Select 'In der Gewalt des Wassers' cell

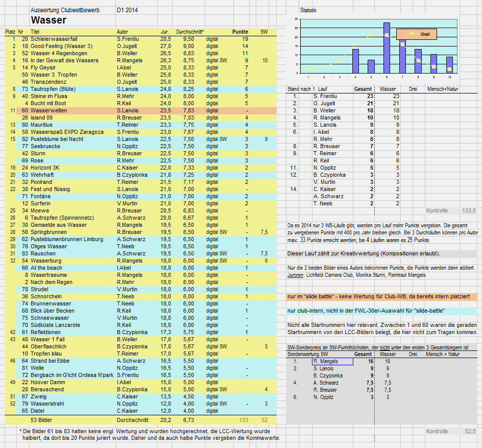click(64, 61)
